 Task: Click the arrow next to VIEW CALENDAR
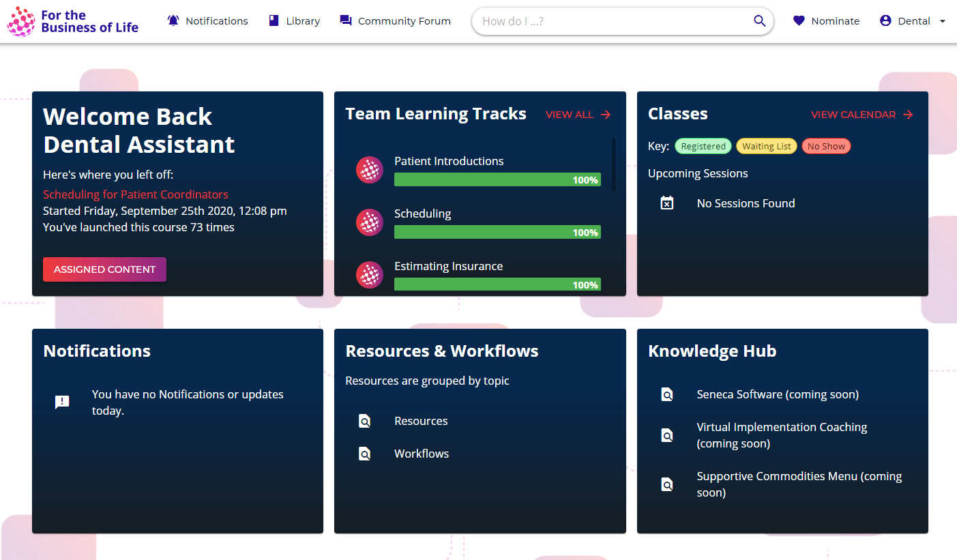click(x=908, y=115)
